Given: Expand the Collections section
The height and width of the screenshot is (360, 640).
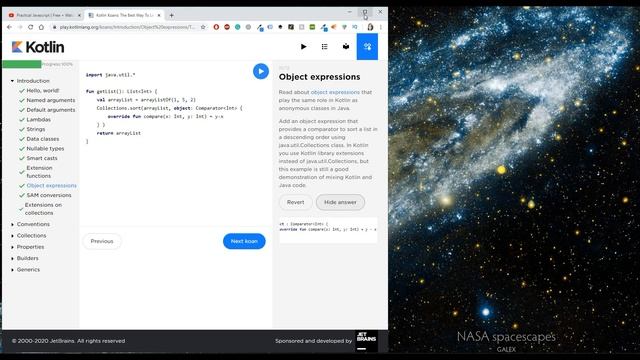Looking at the screenshot, I should click(x=12, y=236).
